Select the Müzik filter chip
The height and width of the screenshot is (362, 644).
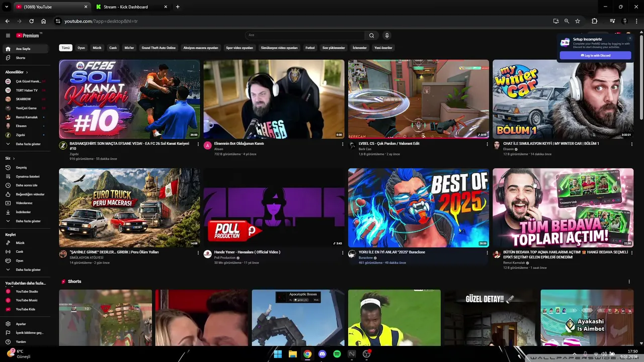pos(97,48)
